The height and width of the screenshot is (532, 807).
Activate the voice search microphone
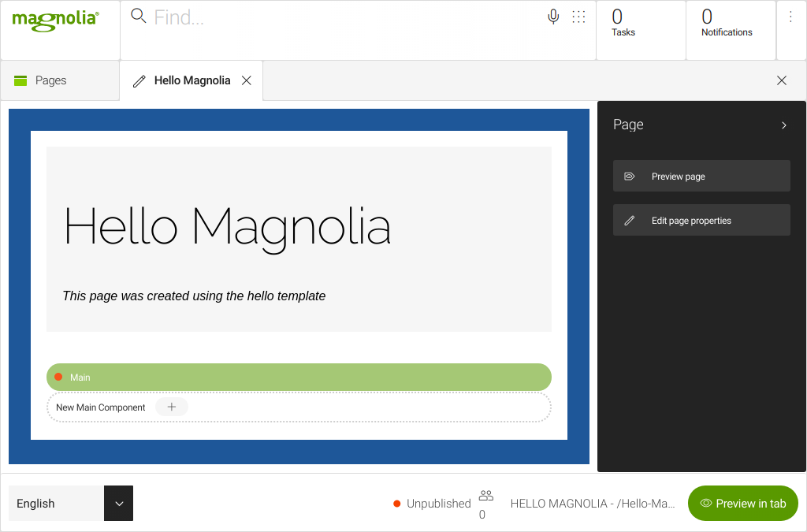pyautogui.click(x=553, y=17)
